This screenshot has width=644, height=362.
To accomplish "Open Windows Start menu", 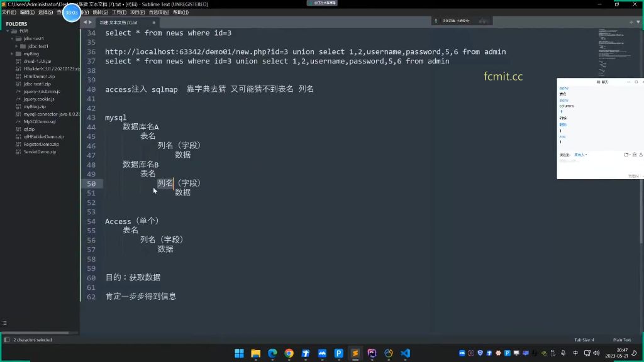I will (239, 353).
